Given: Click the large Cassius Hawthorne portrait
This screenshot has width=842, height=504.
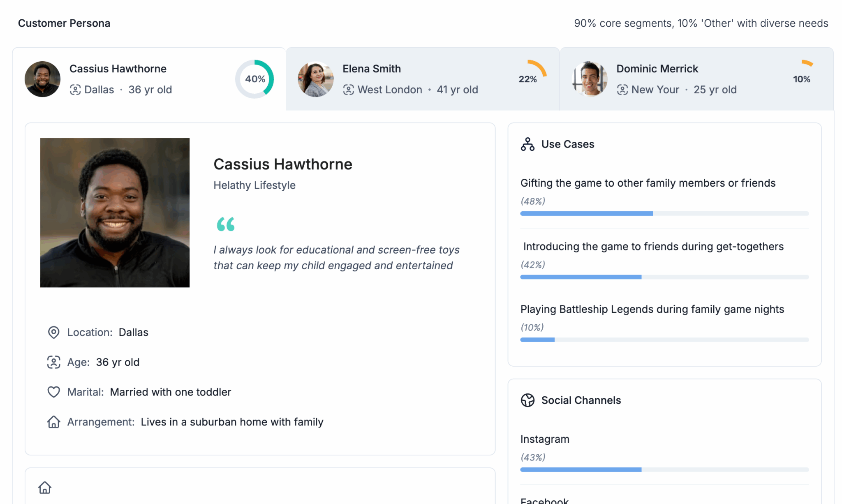Looking at the screenshot, I should [x=115, y=213].
